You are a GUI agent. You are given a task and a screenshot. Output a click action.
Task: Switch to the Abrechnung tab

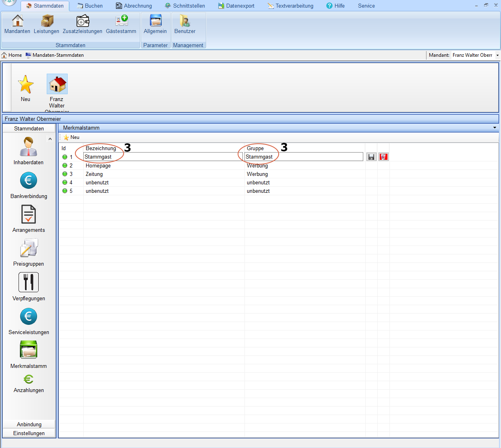coord(134,6)
